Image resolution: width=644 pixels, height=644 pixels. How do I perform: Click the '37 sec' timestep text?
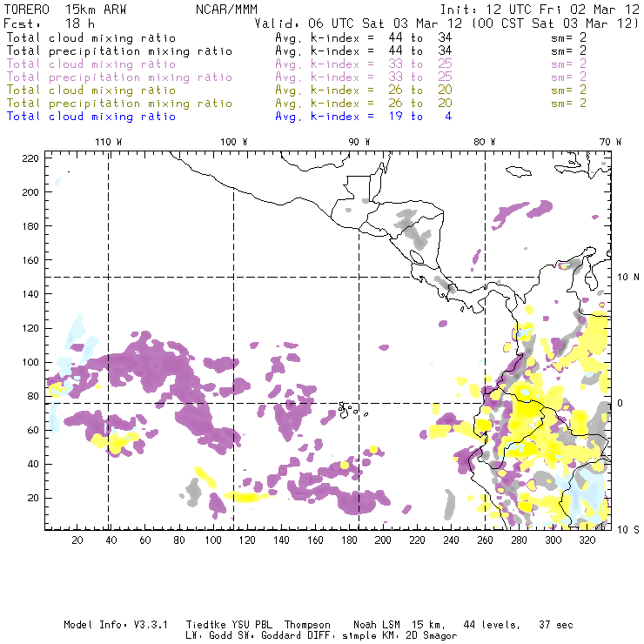pos(556,625)
